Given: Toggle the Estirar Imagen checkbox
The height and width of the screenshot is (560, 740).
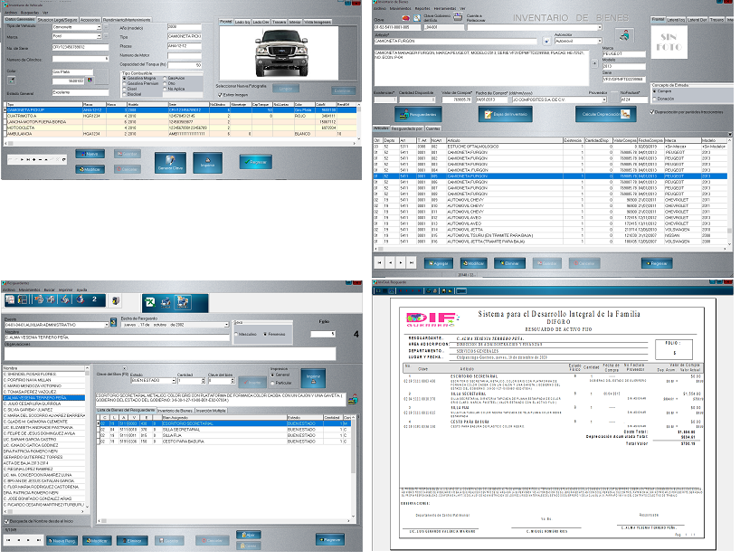Looking at the screenshot, I should [x=219, y=94].
